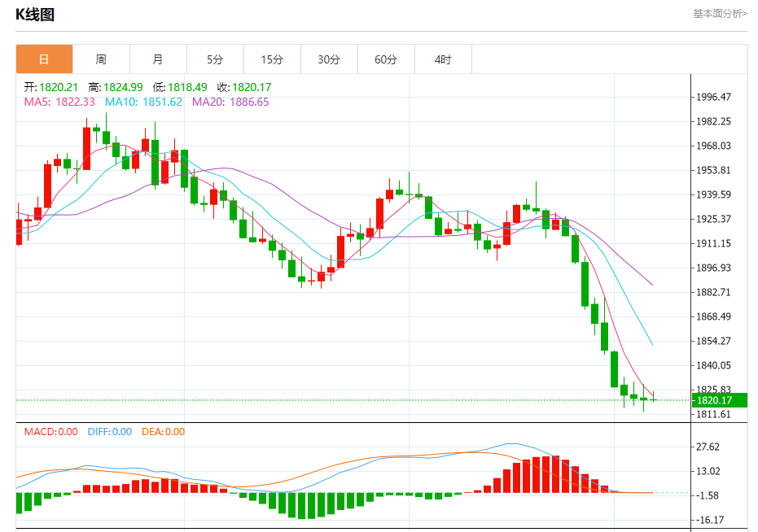Click the 收:1820.17 closing price value

point(244,87)
